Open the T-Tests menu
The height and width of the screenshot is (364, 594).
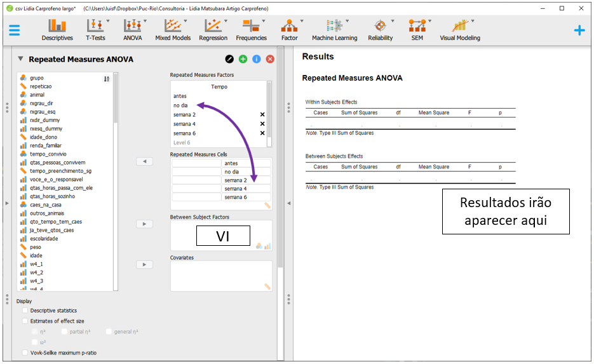click(x=96, y=29)
